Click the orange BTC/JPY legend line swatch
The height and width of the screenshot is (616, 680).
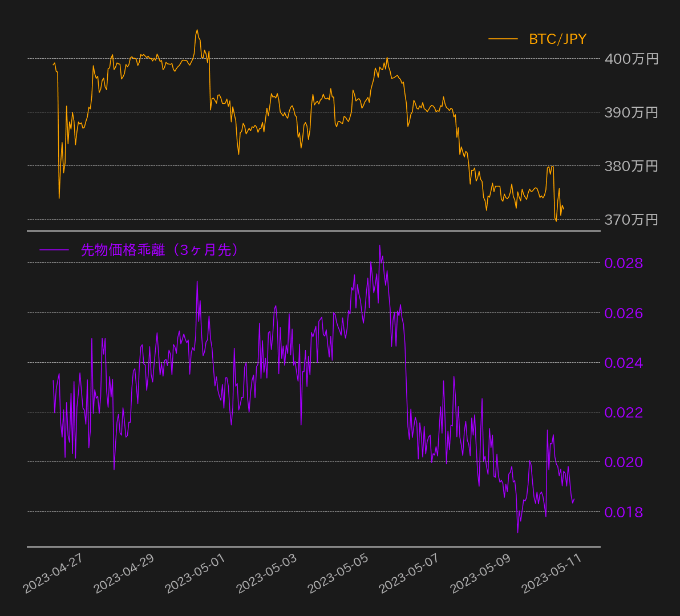pos(503,39)
